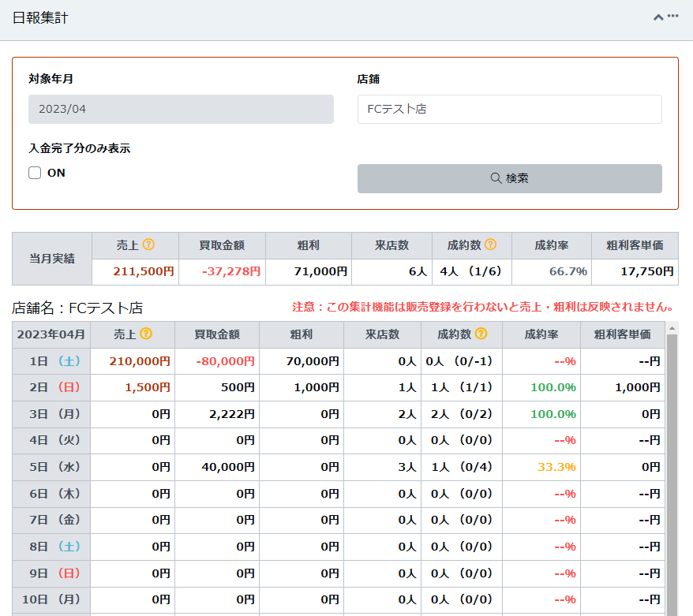Click the daily table's vertical scrollbar
The height and width of the screenshot is (616, 693).
pyautogui.click(x=672, y=473)
